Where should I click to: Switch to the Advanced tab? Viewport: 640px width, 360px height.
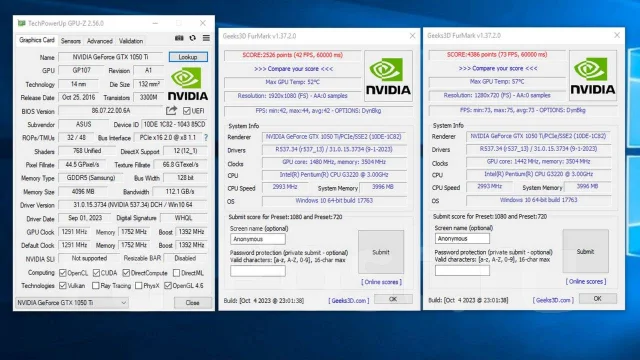pos(100,41)
